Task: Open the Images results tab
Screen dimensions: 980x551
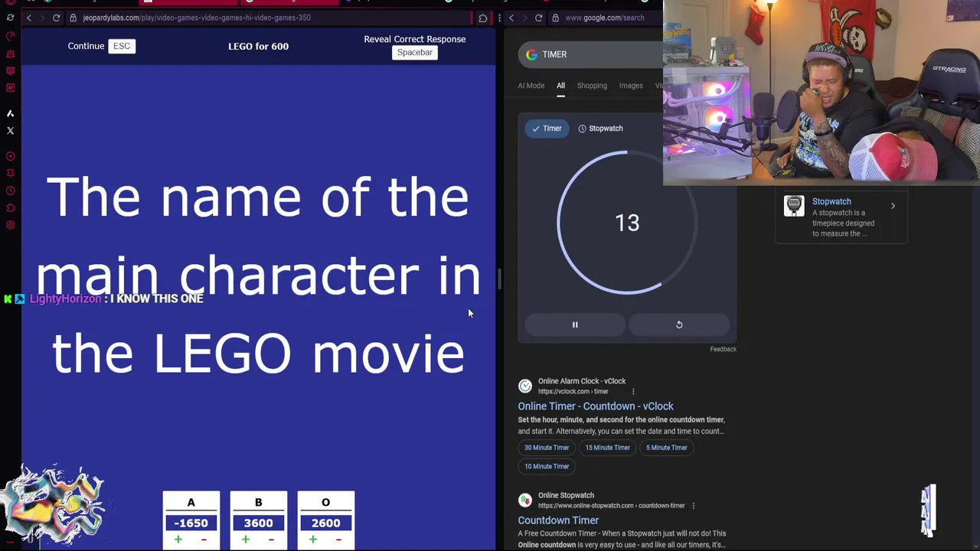Action: point(631,86)
